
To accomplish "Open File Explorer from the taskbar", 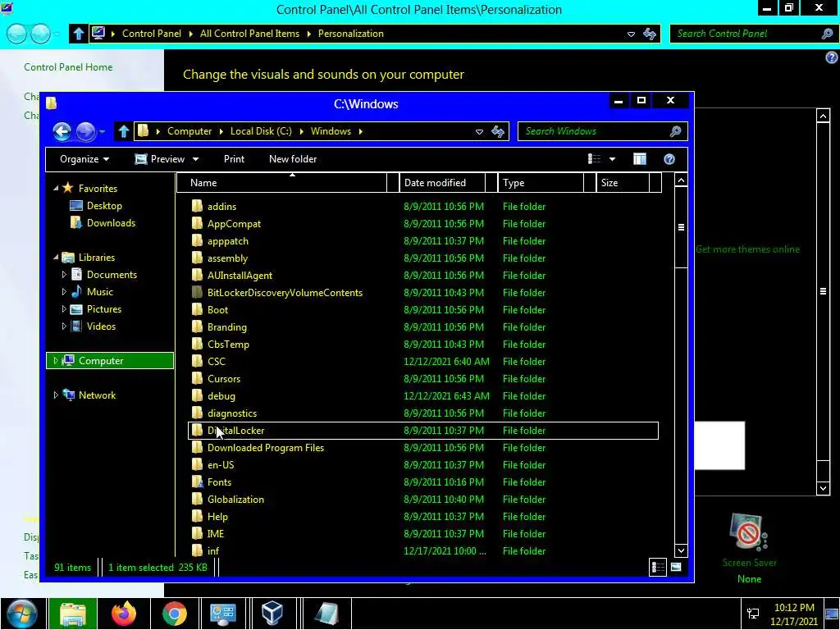I will (73, 614).
